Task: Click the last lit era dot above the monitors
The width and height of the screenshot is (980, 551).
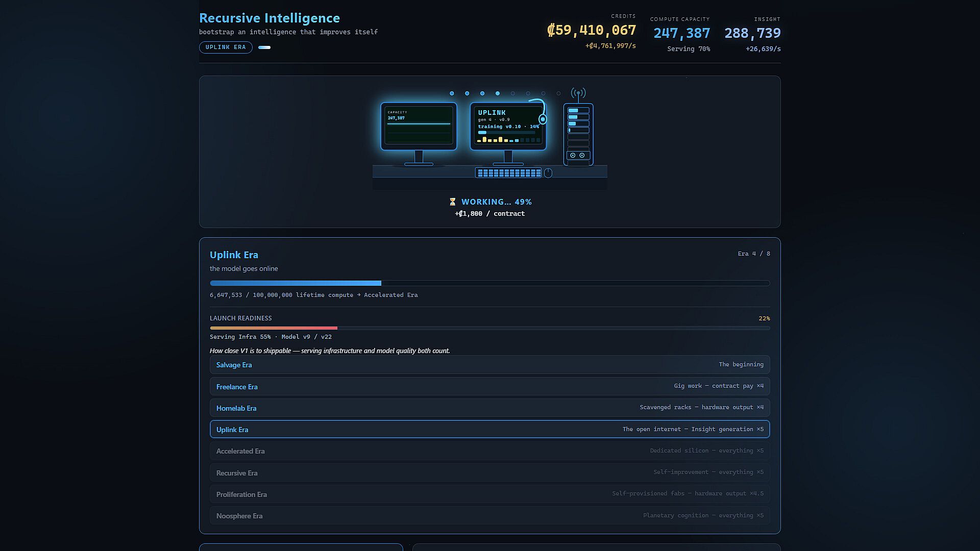Action: 498,93
